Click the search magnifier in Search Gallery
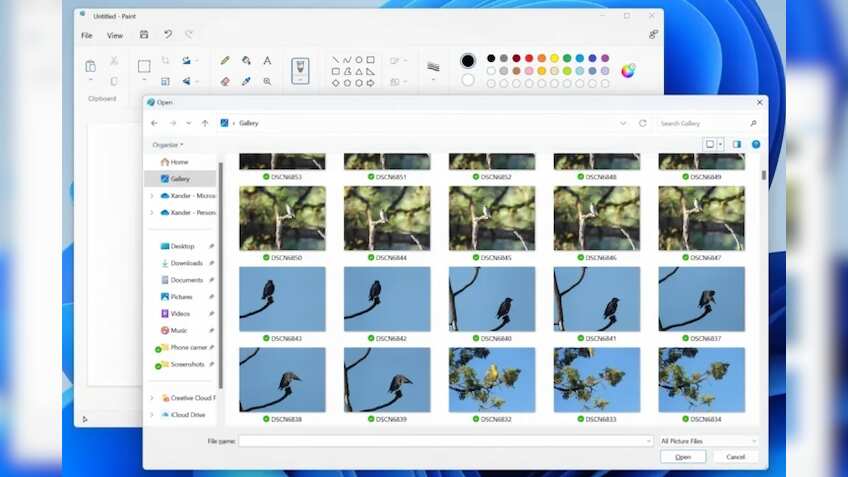Image resolution: width=848 pixels, height=477 pixels. [753, 123]
